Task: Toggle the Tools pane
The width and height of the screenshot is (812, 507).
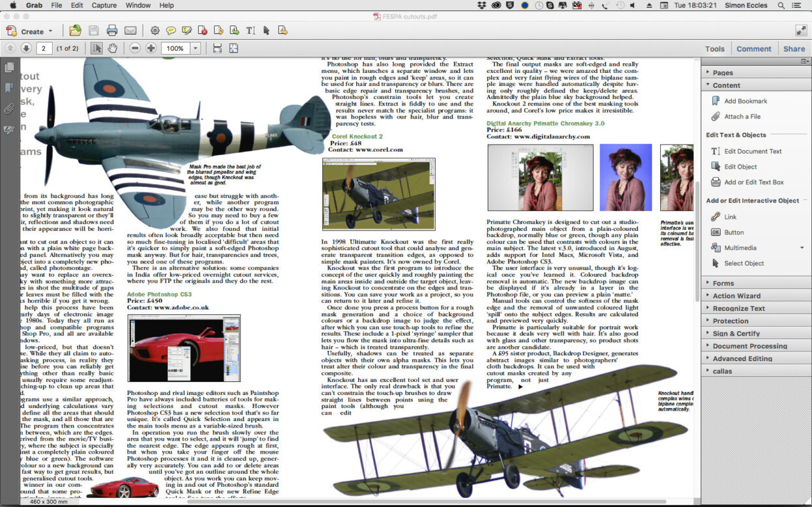Action: point(715,49)
